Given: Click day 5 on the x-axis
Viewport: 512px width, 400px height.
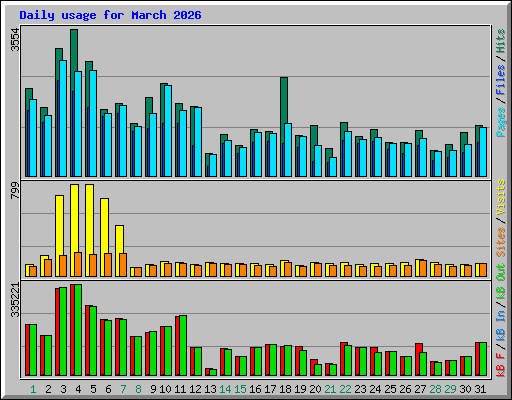Looking at the screenshot, I should click(93, 389).
